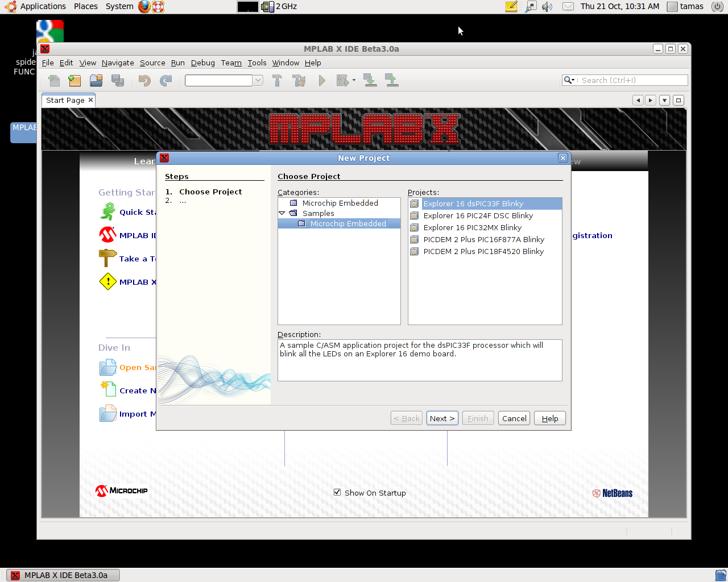This screenshot has height=582, width=728.
Task: Click the green Run Project icon
Action: click(322, 81)
